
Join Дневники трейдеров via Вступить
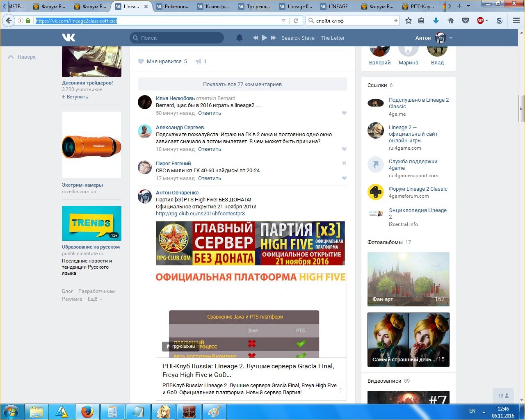[x=75, y=97]
